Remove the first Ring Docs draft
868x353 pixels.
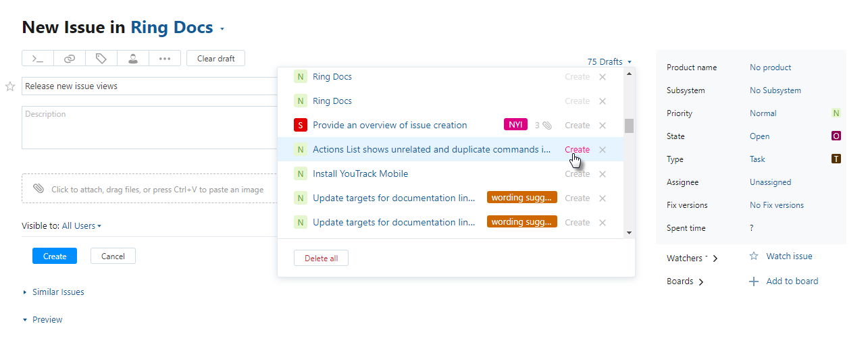pyautogui.click(x=603, y=77)
